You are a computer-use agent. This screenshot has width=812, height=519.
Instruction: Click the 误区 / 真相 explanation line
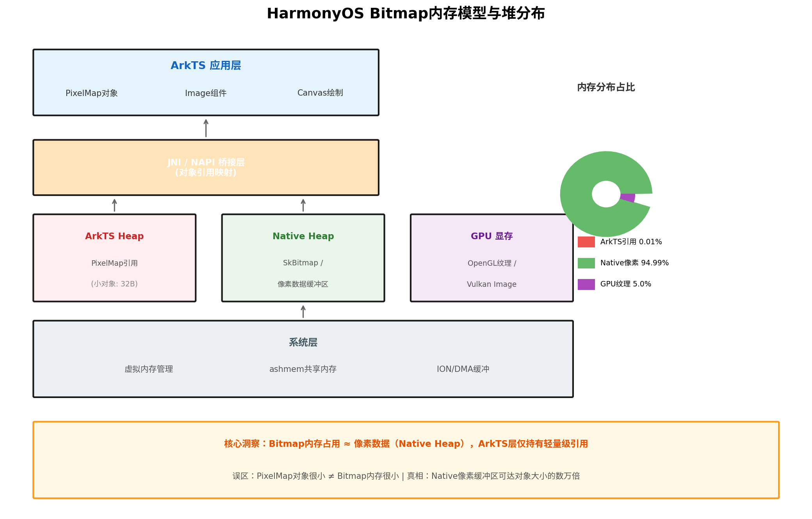406,476
